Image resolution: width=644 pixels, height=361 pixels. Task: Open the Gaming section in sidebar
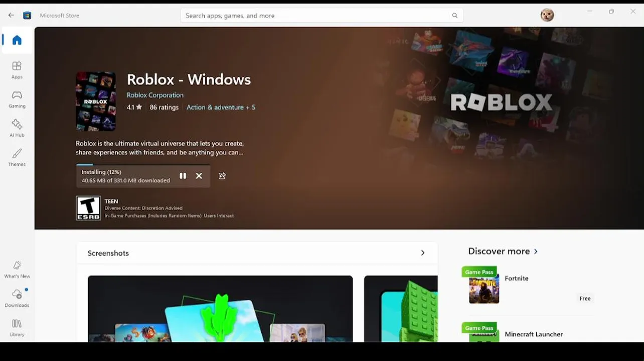[x=17, y=99]
